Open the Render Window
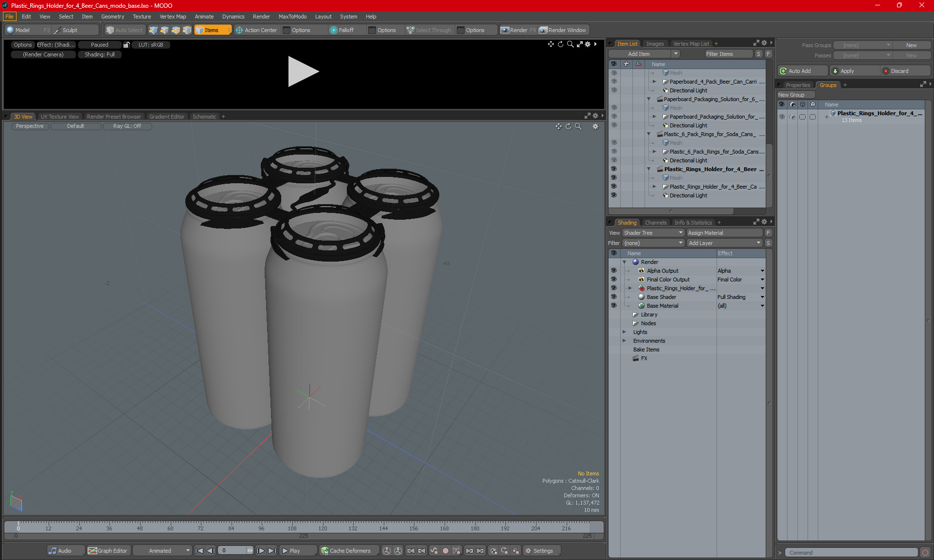Viewport: 934px width, 560px height. [563, 30]
